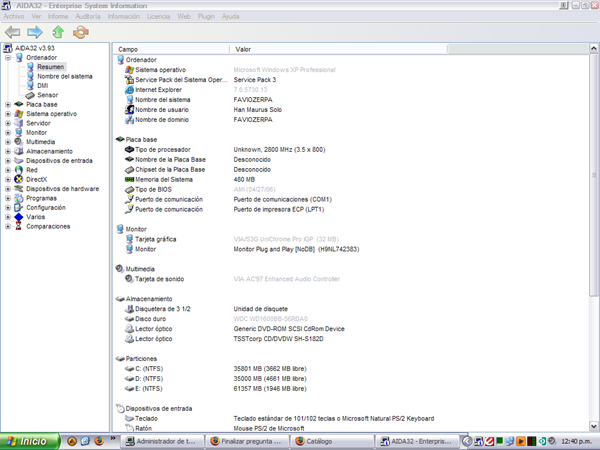This screenshot has width=600, height=450.
Task: Click the vertical scrollbar up arrow
Action: [593, 49]
